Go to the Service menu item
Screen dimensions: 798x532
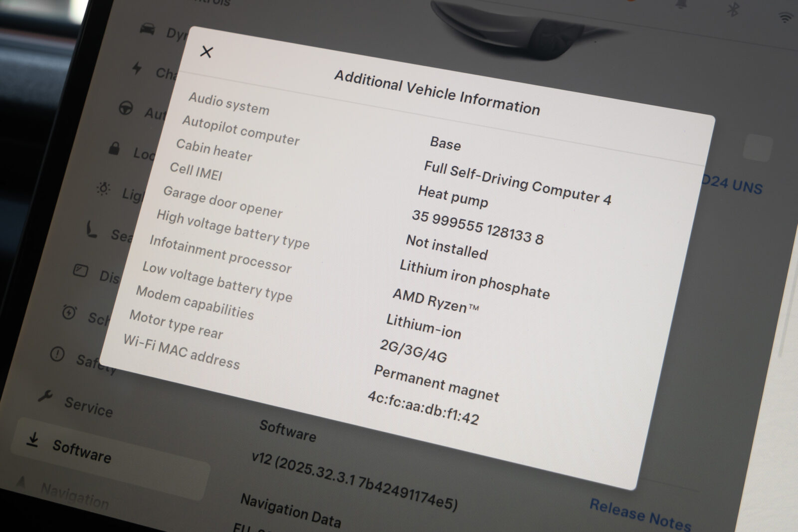pyautogui.click(x=89, y=407)
